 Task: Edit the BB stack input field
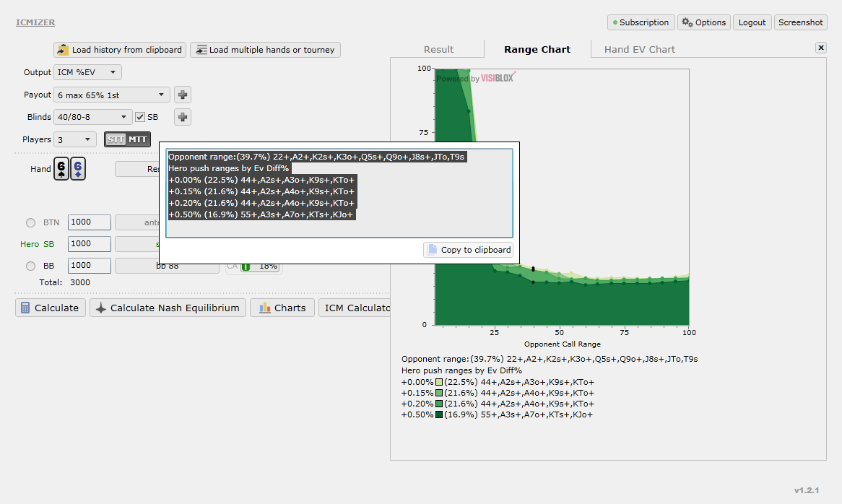[89, 265]
